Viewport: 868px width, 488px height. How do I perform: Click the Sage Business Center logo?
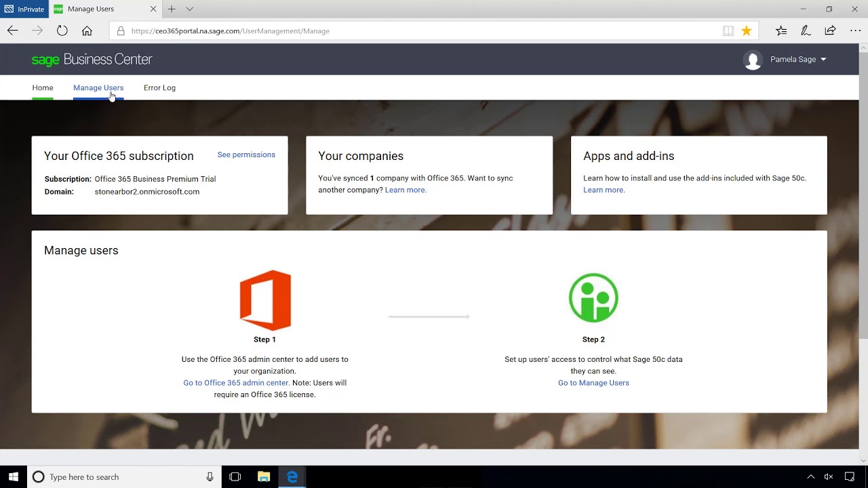pyautogui.click(x=92, y=60)
